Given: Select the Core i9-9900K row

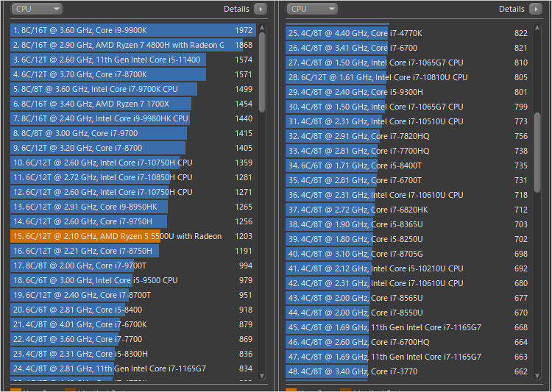Looking at the screenshot, I should click(x=133, y=30).
